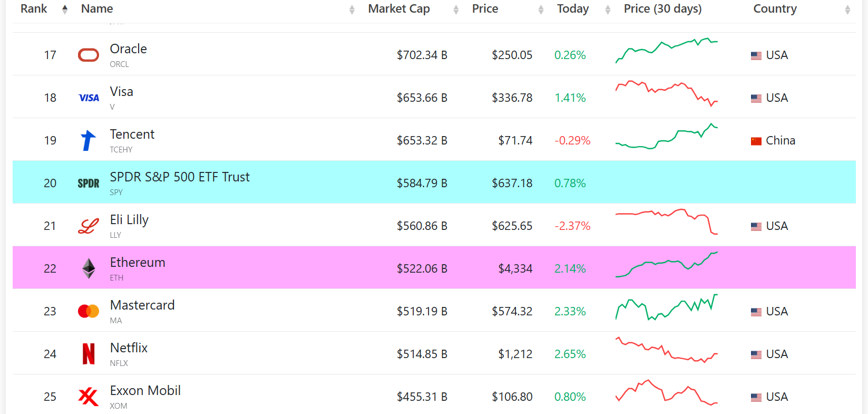Open the Exxon Mobil company link
The height and width of the screenshot is (414, 868).
pos(145,391)
